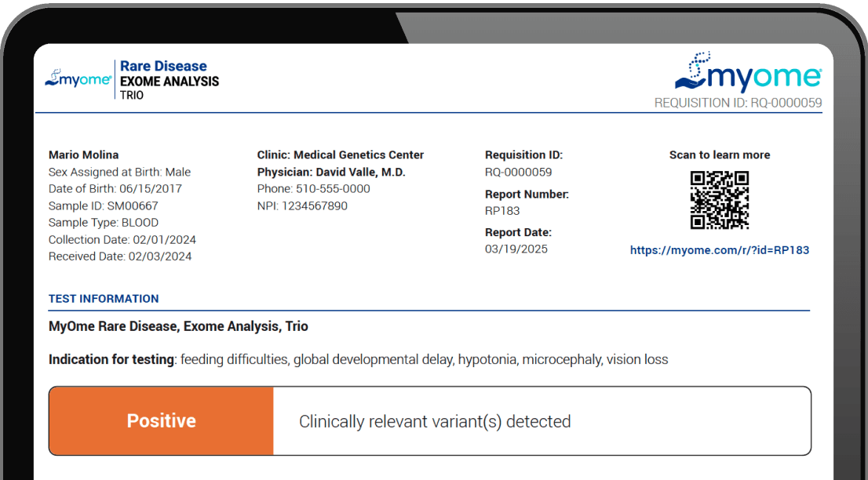
Task: Select patient name Mario Molina
Action: [x=84, y=155]
